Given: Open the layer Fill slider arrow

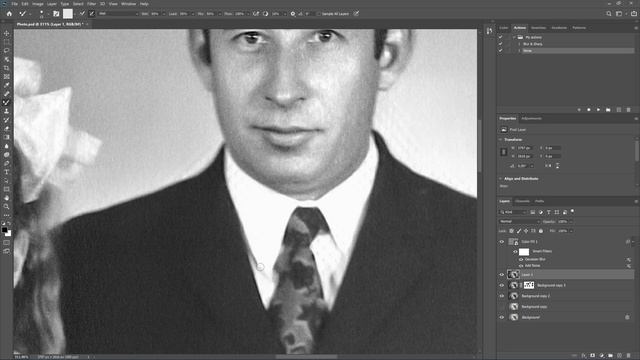Looking at the screenshot, I should (x=571, y=231).
